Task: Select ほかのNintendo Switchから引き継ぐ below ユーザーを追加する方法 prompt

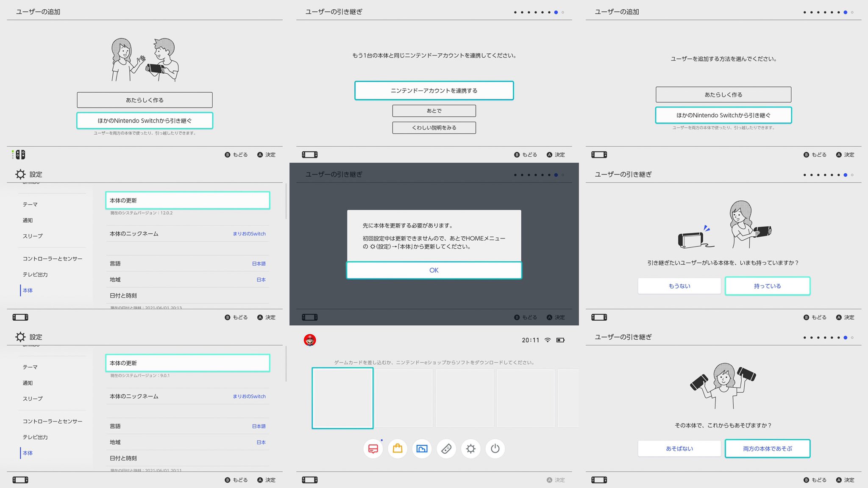Action: pos(723,115)
